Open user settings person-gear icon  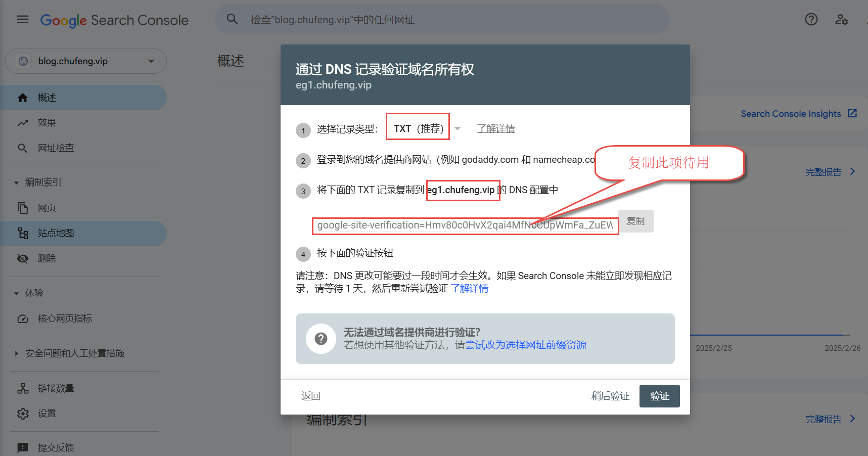pyautogui.click(x=841, y=20)
